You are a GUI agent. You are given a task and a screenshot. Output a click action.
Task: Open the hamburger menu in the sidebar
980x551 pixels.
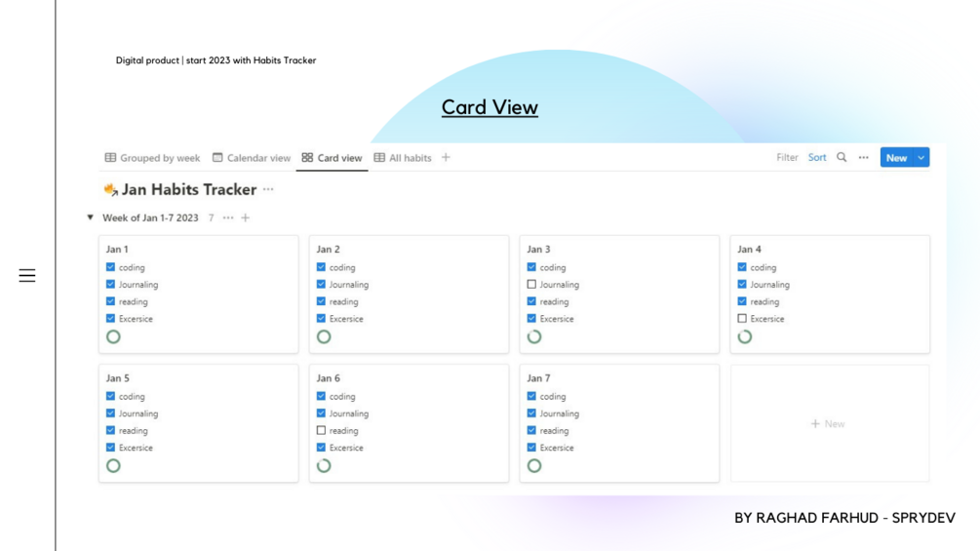(27, 275)
